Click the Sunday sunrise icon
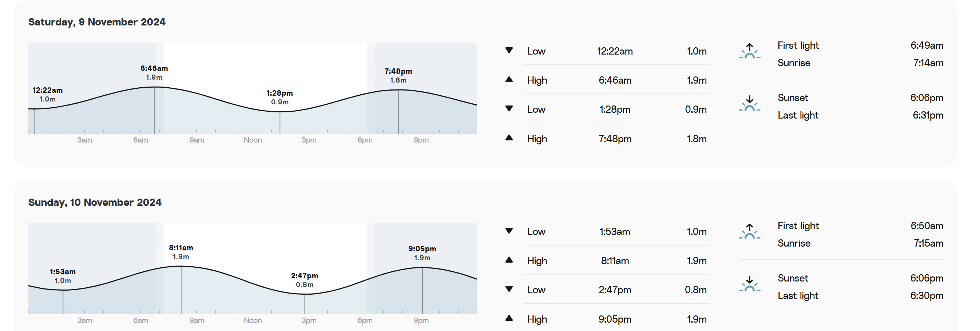980x331 pixels. [x=749, y=231]
